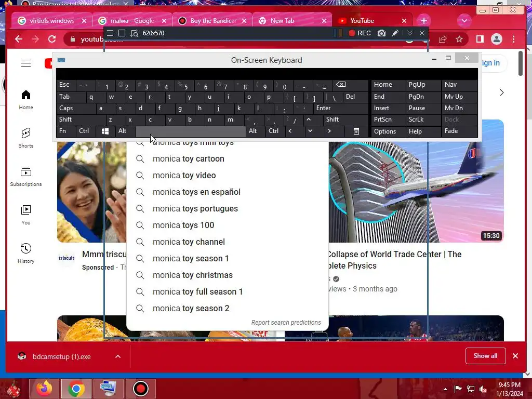Select the YouTube browser tab

click(x=372, y=21)
